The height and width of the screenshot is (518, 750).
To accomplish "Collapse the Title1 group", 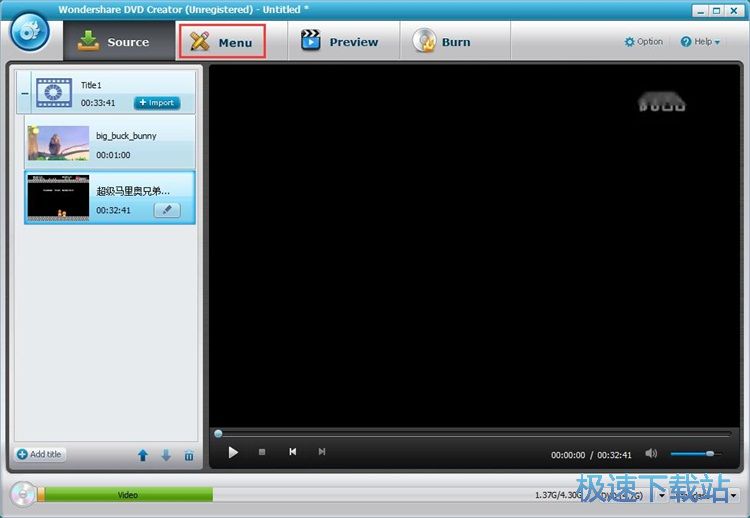I will coord(25,93).
